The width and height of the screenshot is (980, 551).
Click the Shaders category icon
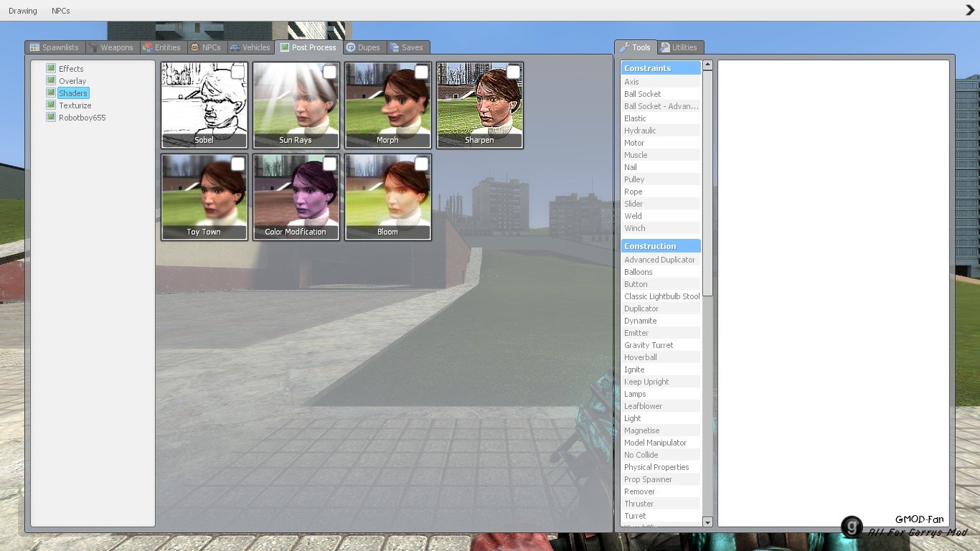point(51,93)
